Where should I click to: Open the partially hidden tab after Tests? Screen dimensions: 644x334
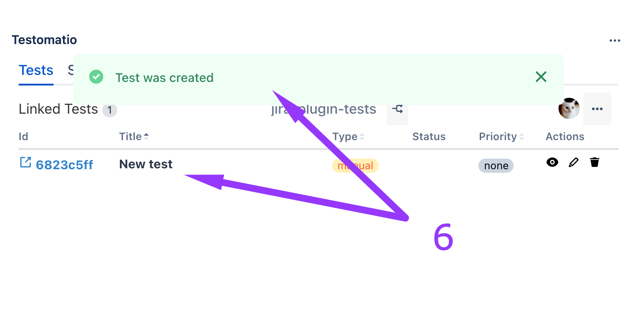(70, 71)
